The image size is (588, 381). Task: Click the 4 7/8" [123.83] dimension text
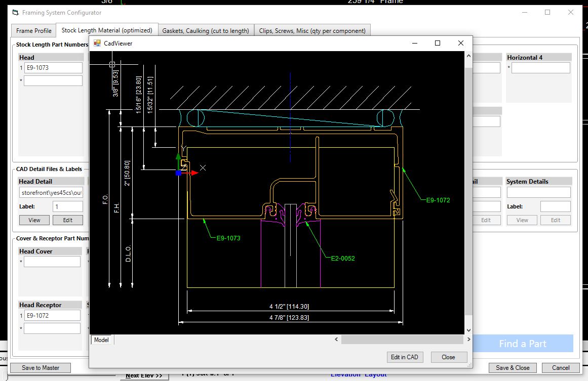(x=289, y=318)
